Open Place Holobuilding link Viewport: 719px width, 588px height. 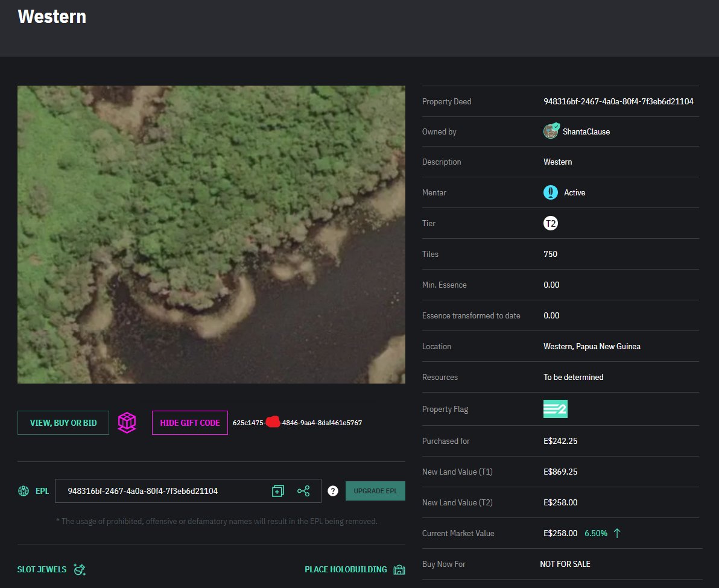(x=346, y=569)
